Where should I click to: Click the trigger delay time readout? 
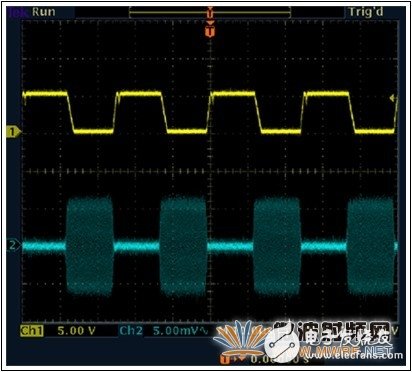tap(279, 359)
